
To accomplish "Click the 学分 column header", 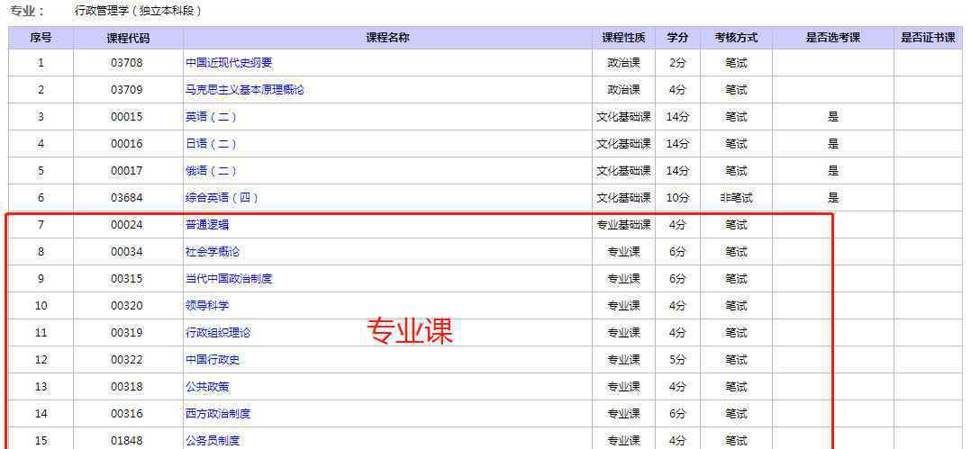I will pos(677,38).
